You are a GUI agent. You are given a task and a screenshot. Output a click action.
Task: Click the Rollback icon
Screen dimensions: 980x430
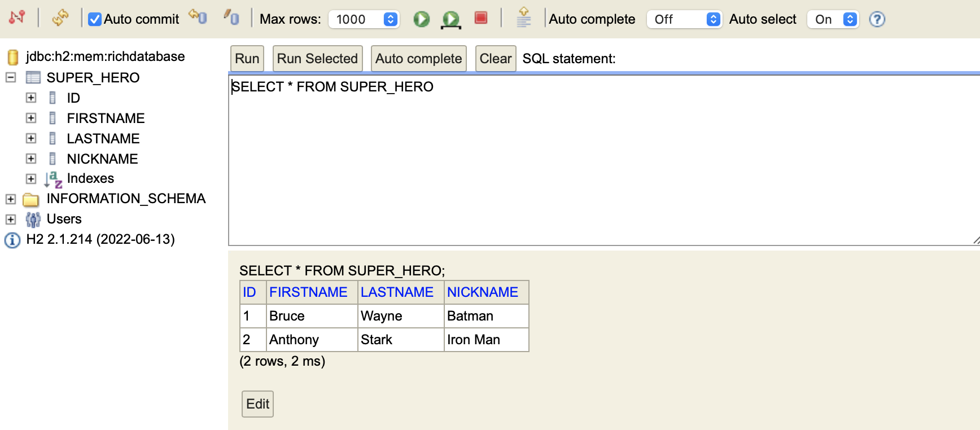point(198,17)
